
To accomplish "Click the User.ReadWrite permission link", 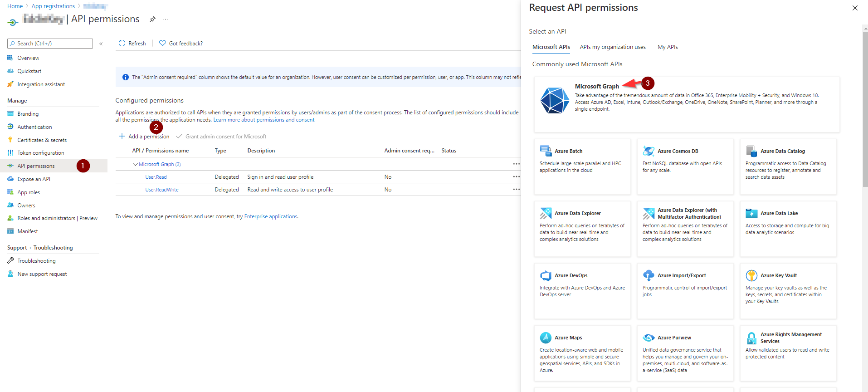I will tap(162, 190).
